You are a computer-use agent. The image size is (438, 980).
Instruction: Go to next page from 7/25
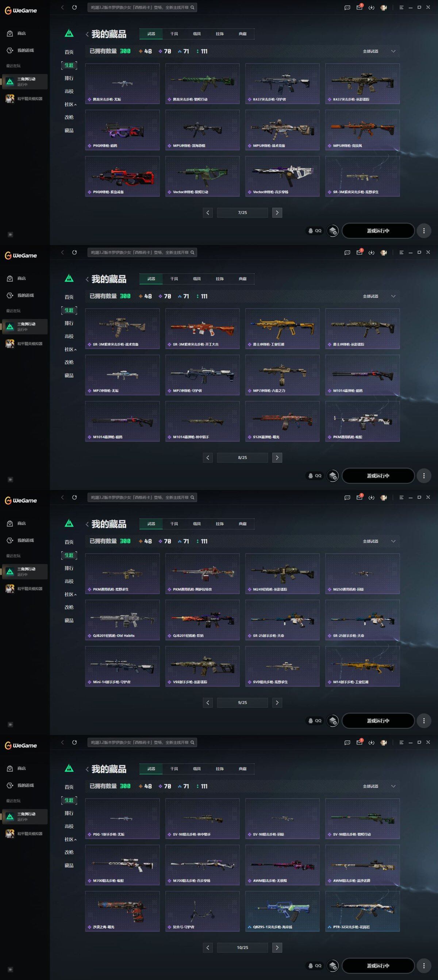tap(277, 213)
